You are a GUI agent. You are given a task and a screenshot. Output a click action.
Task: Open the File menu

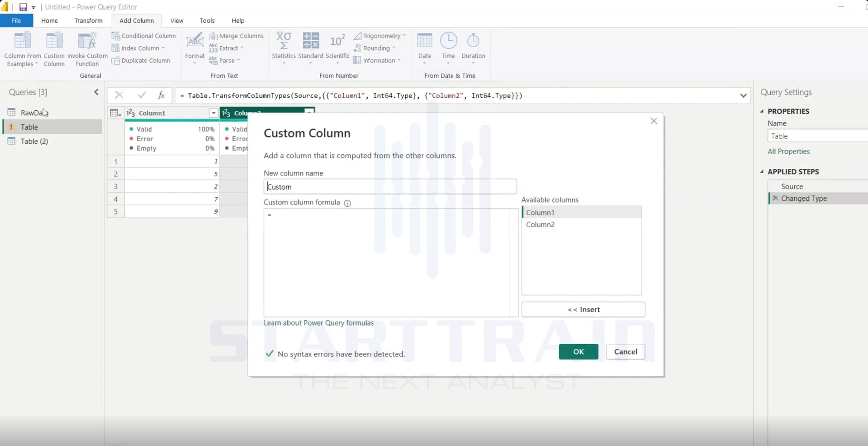[16, 21]
